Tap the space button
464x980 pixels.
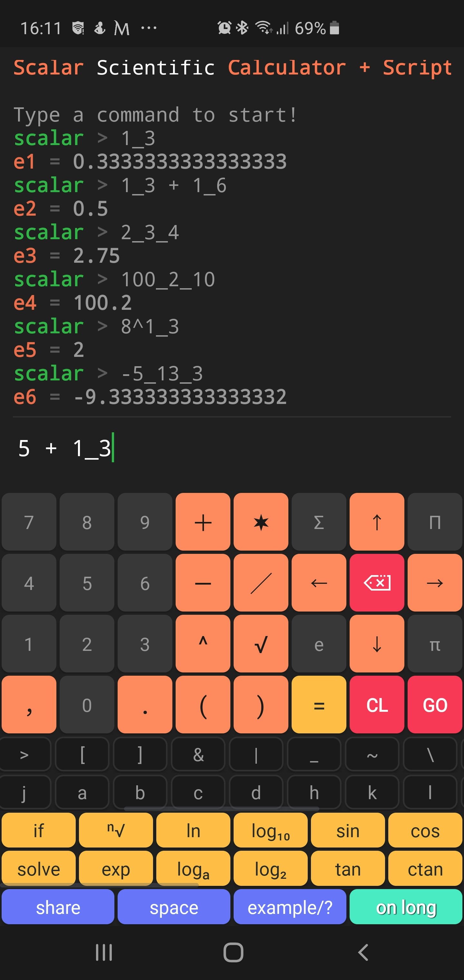174,906
